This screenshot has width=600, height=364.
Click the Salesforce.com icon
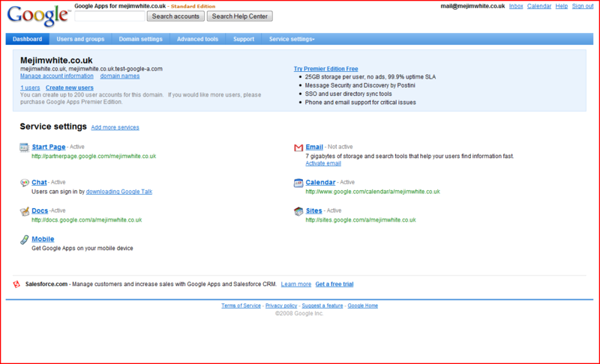(16, 284)
